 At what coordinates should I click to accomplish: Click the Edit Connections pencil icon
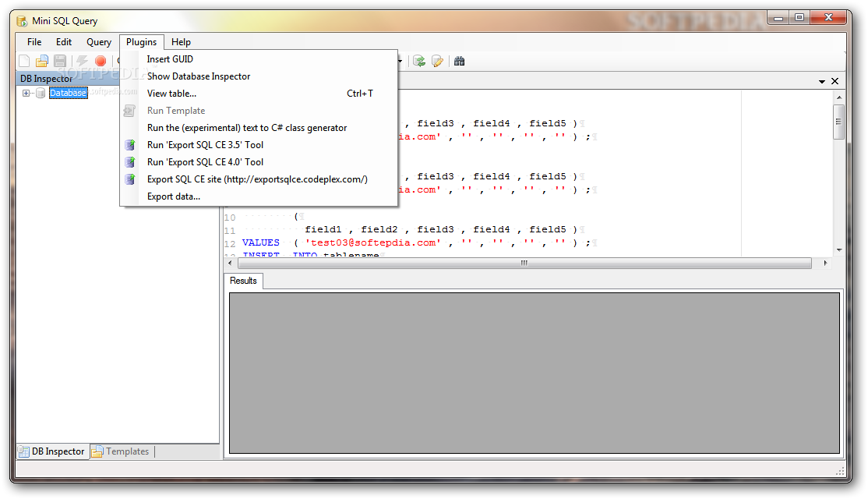tap(437, 61)
